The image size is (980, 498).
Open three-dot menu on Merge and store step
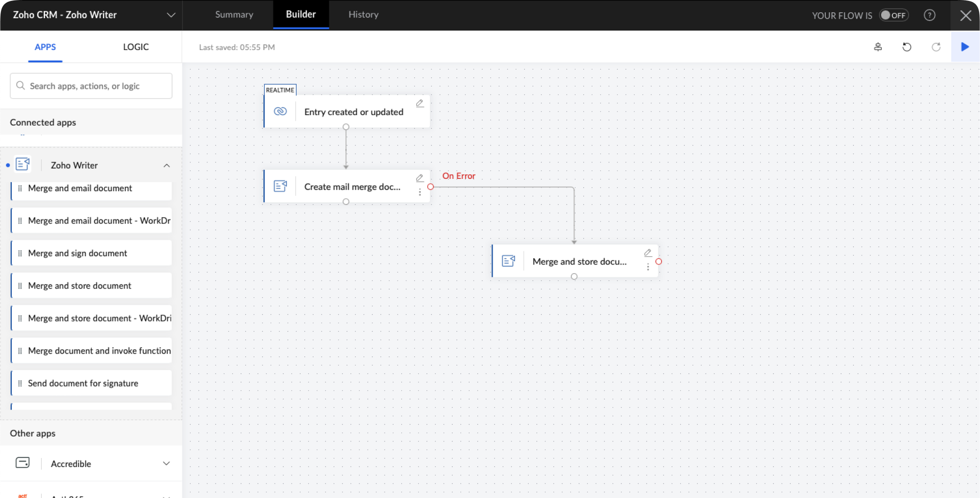pyautogui.click(x=648, y=268)
